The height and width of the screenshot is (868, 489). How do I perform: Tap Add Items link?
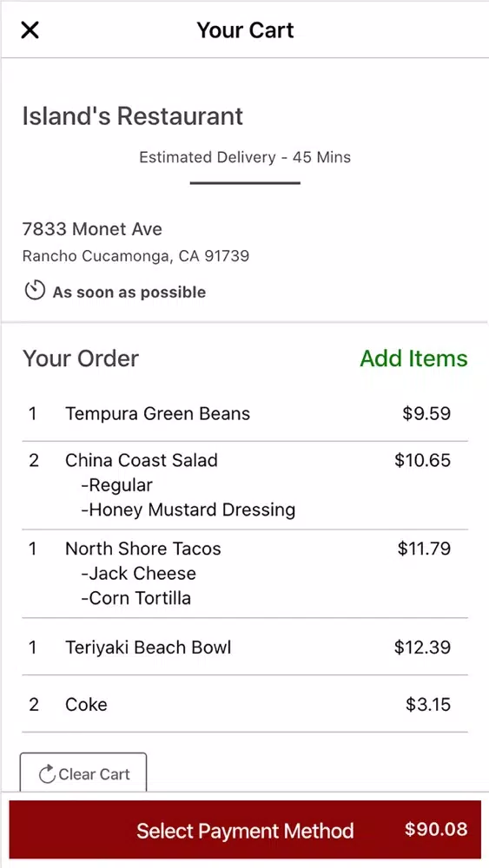coord(413,358)
